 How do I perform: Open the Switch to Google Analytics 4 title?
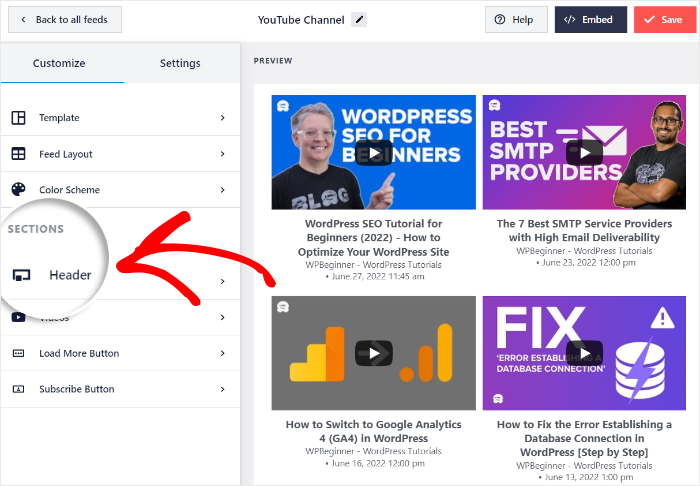click(374, 431)
